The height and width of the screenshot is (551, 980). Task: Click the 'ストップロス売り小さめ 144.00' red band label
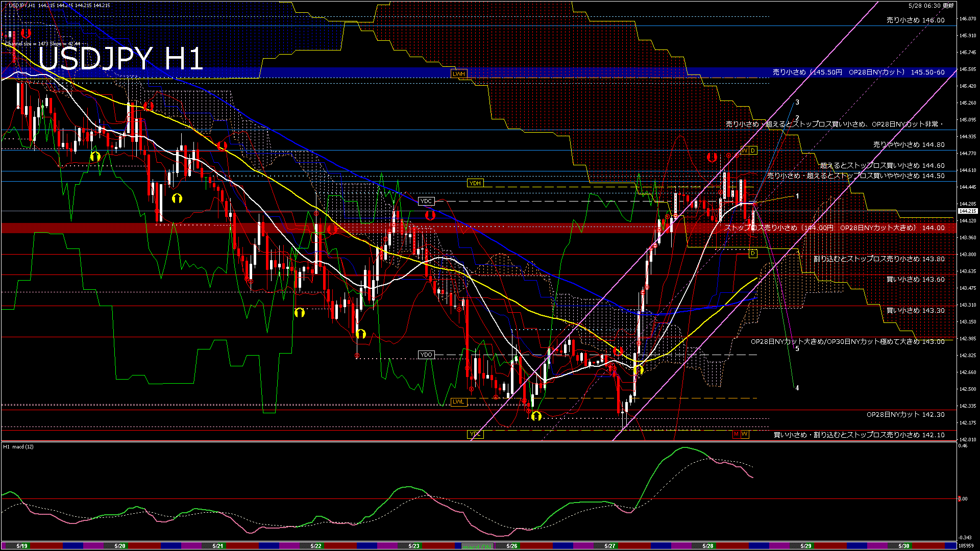[x=835, y=228]
